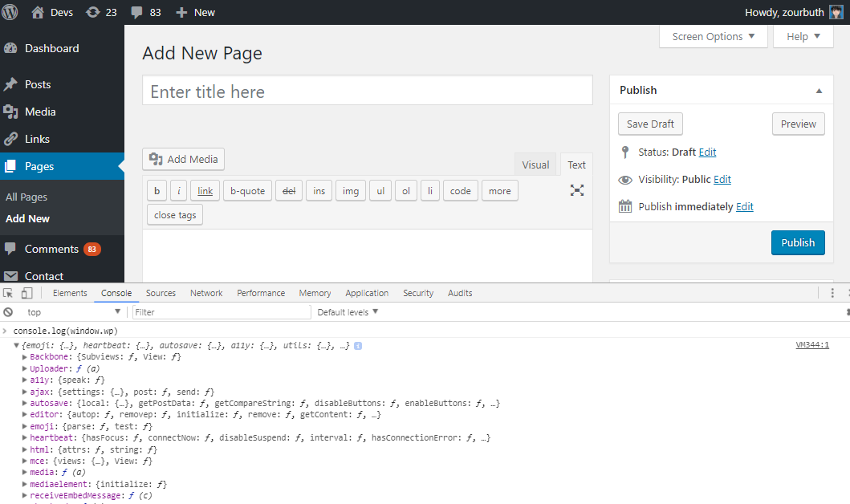Open the updates icon showing 23
The image size is (850, 504).
click(x=93, y=12)
